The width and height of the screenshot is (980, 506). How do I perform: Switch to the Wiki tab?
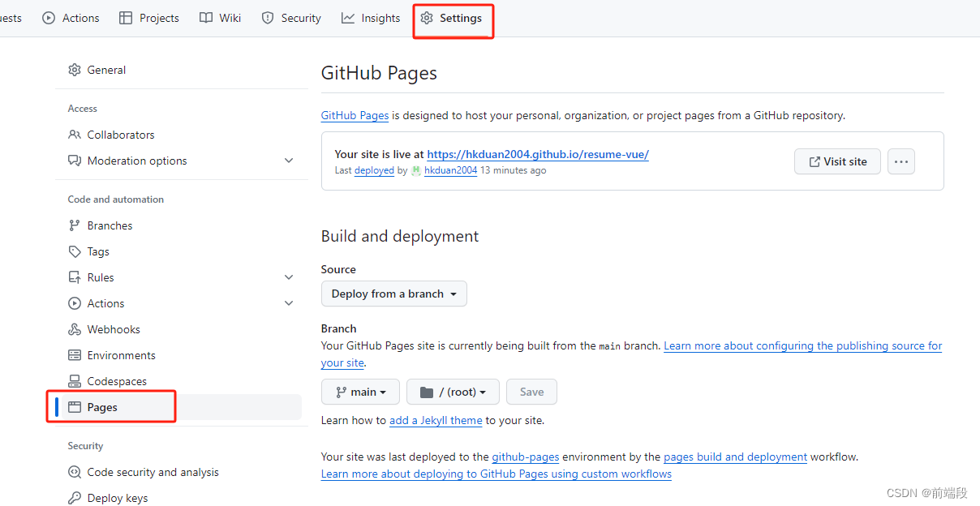point(221,18)
